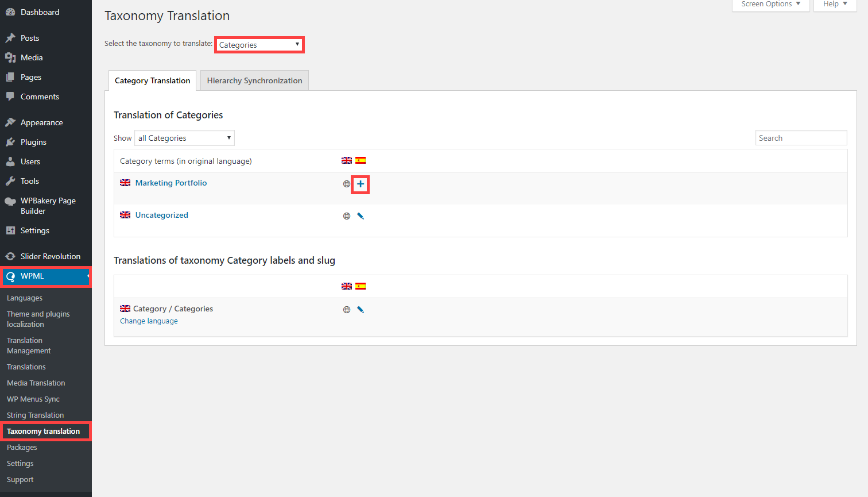Click UK flag in Category terms header
The width and height of the screenshot is (868, 497).
pos(347,160)
